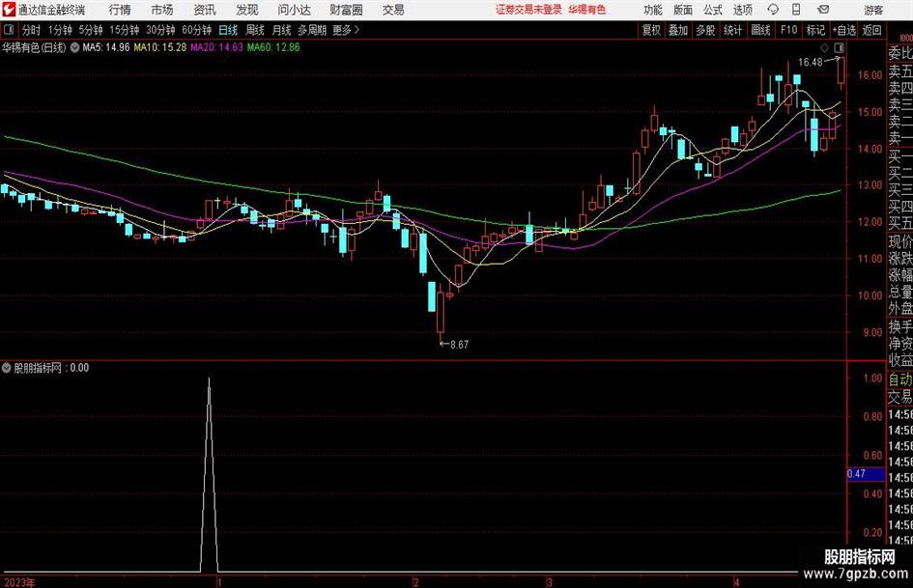Open the customer service headset icon
This screenshot has height=588, width=913.
[x=773, y=10]
